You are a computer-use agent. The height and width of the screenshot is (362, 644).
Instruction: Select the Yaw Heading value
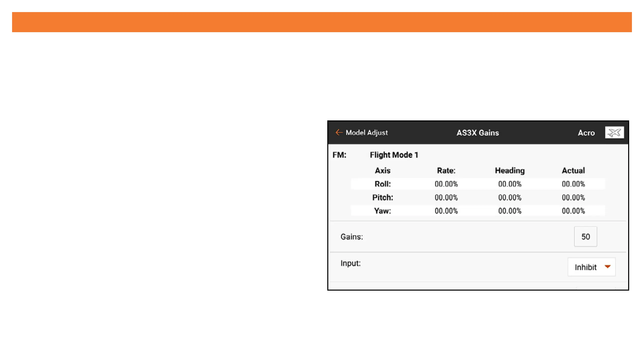click(510, 211)
